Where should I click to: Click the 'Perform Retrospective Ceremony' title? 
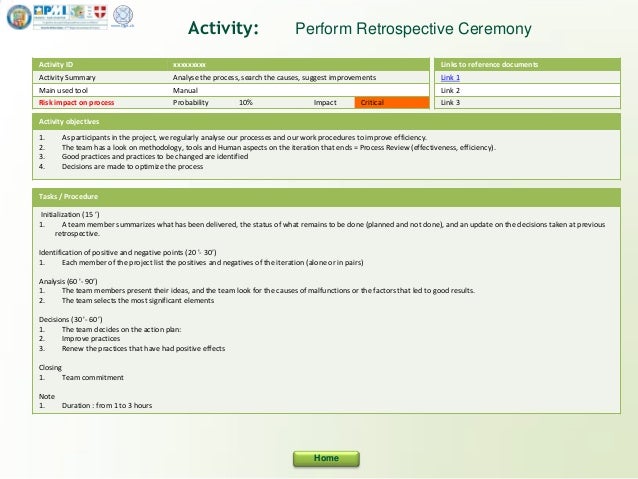tap(413, 29)
